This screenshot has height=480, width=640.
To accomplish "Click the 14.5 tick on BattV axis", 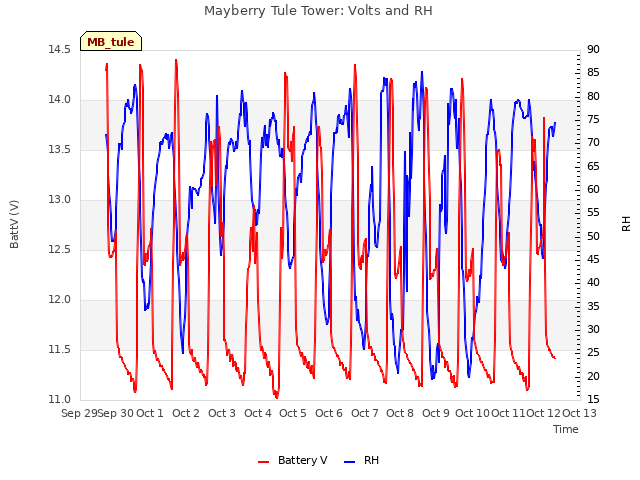I will point(59,49).
